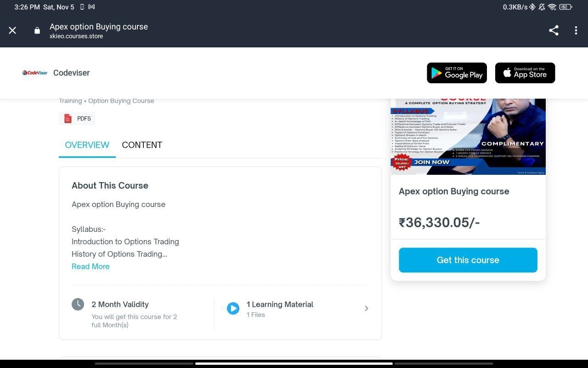
Task: Tap the padlock site security icon
Action: point(37,30)
